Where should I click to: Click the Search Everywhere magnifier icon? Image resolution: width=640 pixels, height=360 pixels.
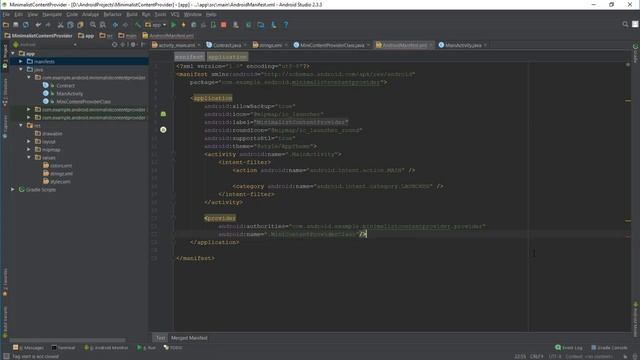pos(625,24)
